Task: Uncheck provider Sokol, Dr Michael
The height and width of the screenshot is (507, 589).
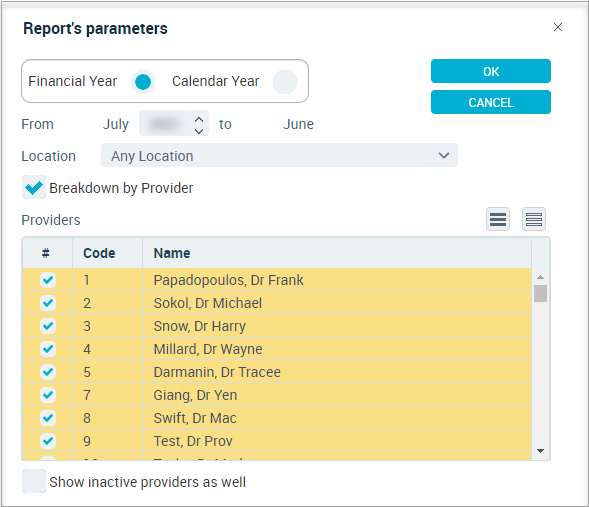Action: click(x=48, y=303)
